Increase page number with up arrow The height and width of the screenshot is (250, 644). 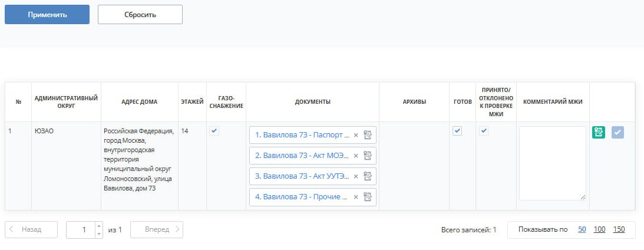pos(98,226)
